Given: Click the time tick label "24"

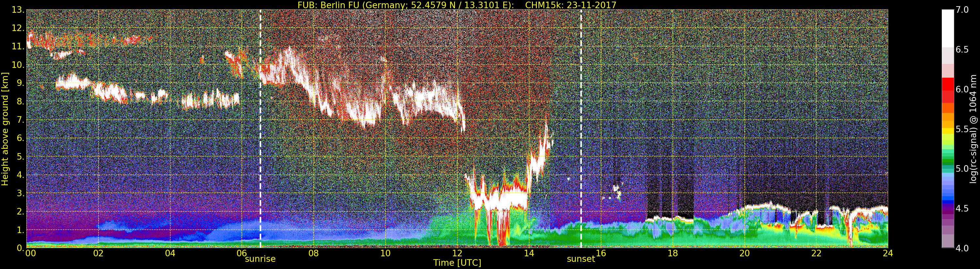Looking at the screenshot, I should tap(888, 253).
